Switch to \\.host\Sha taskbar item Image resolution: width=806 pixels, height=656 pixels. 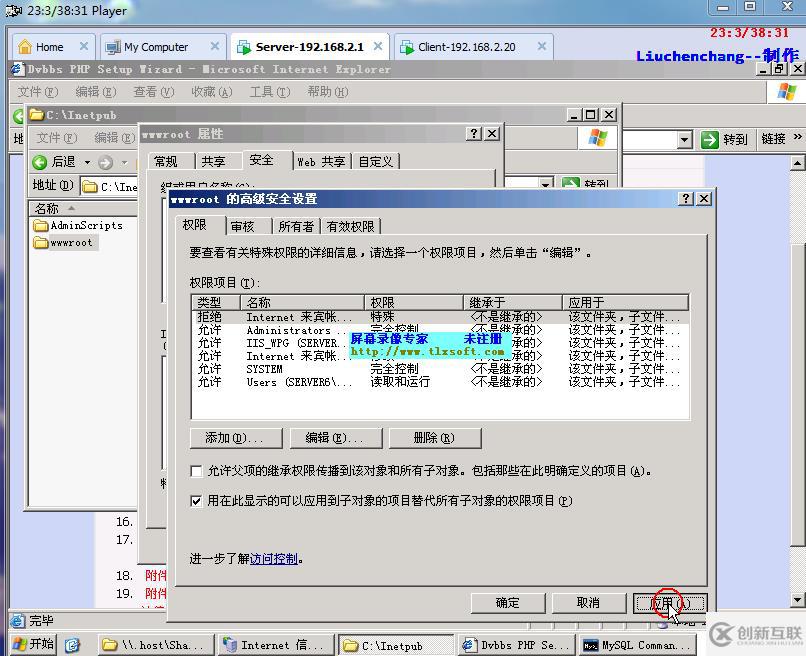click(x=155, y=645)
